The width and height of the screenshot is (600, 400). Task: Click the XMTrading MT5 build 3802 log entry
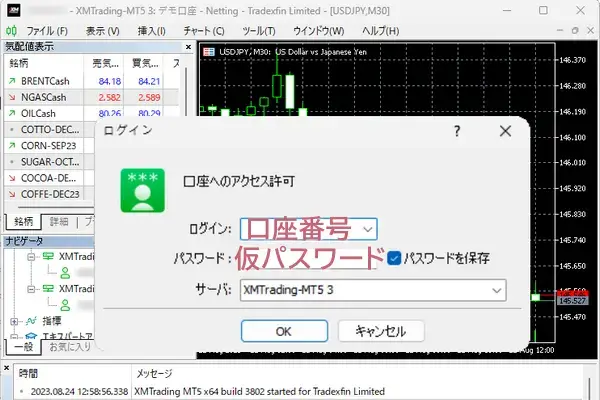pyautogui.click(x=259, y=392)
